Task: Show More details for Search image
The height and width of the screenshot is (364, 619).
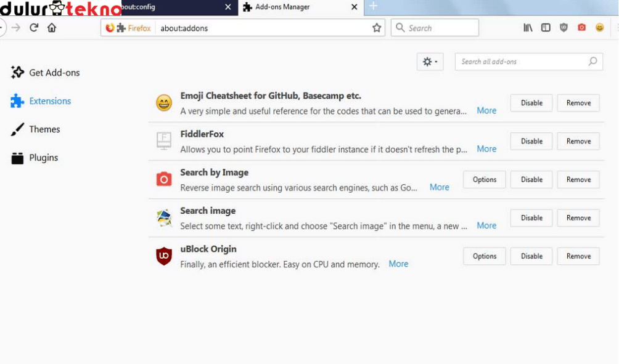Action: (x=486, y=225)
